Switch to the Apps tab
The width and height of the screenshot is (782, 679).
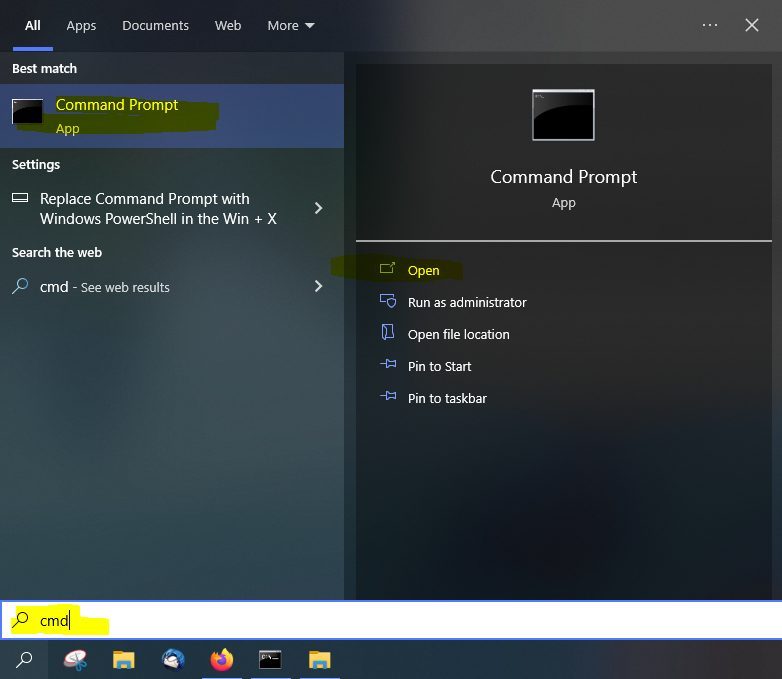[x=81, y=25]
